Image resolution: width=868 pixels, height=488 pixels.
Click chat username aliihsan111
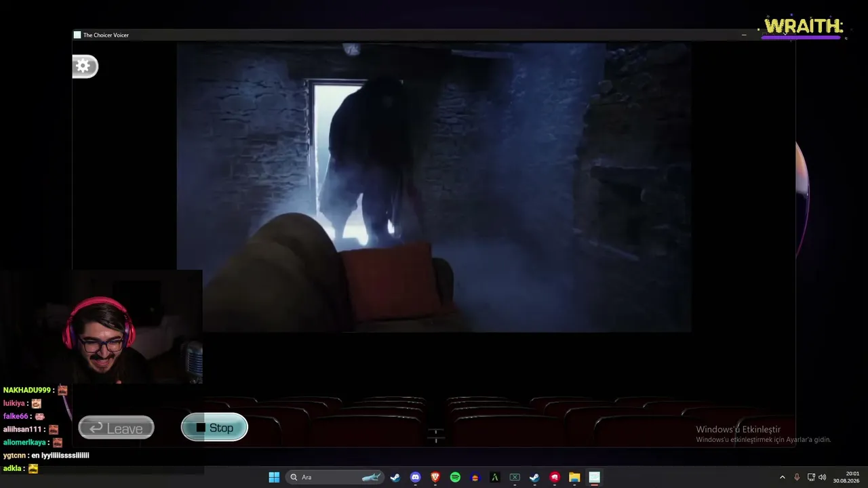(23, 429)
